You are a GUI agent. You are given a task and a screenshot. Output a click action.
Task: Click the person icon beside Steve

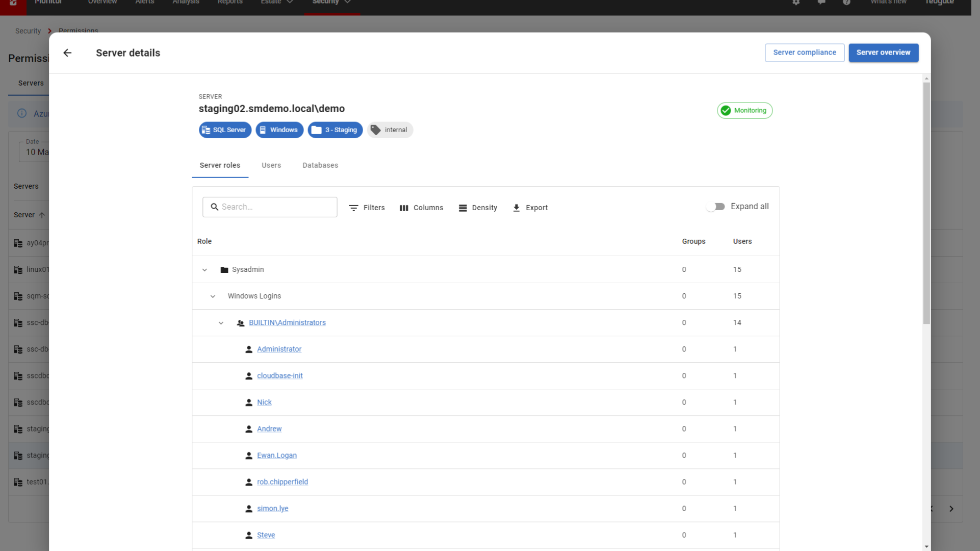tap(249, 535)
